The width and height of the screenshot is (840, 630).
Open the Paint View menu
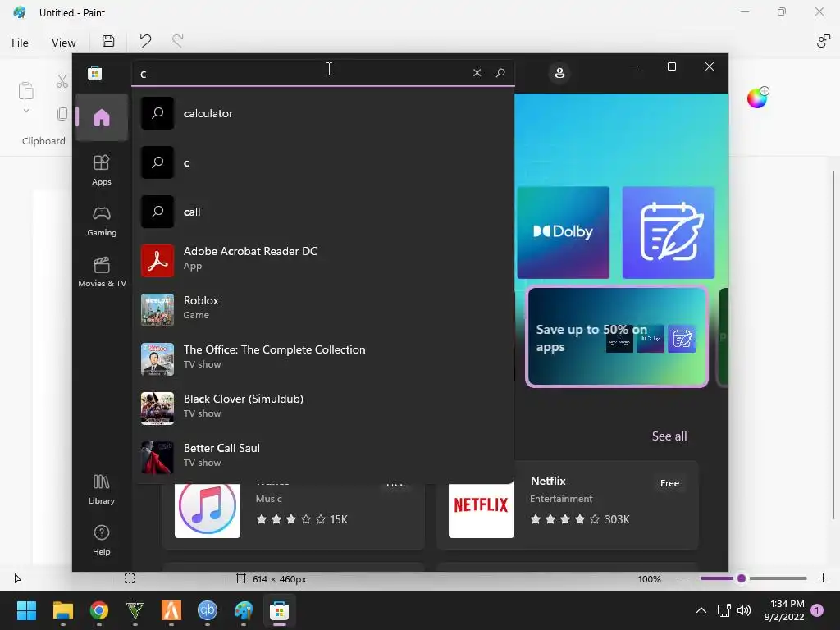point(63,43)
